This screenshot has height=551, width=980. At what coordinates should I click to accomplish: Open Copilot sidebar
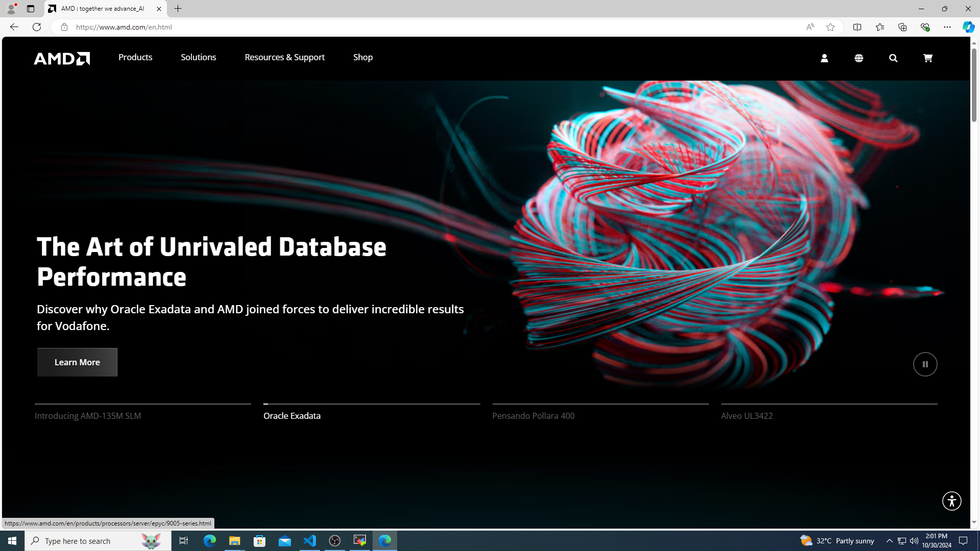pos(968,27)
